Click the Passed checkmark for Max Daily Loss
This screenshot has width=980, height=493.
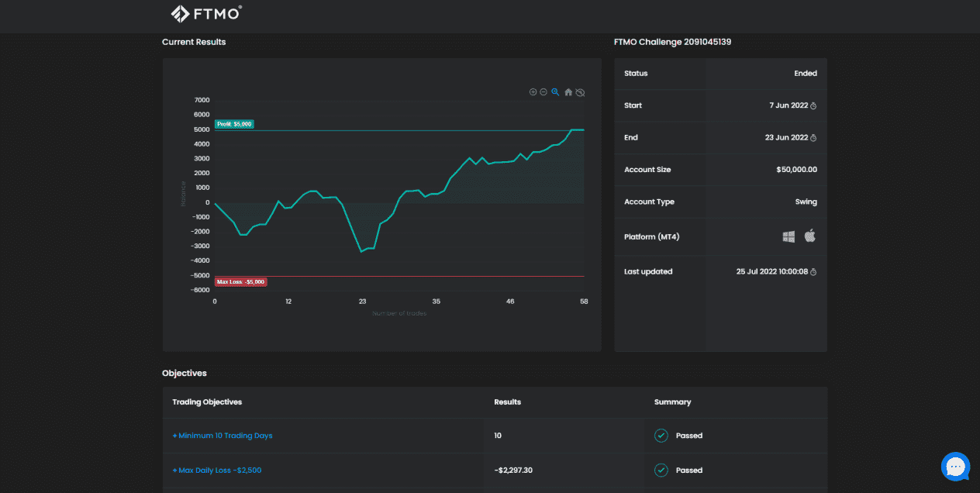pyautogui.click(x=661, y=470)
